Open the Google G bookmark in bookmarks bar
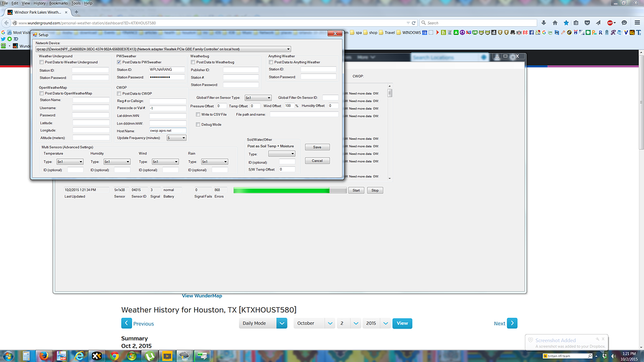Viewport: 644px width, 362px height. 3,32
